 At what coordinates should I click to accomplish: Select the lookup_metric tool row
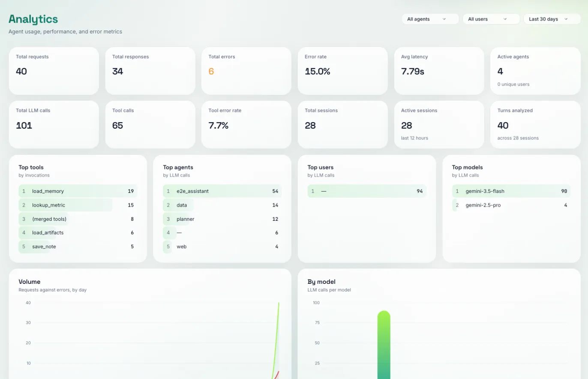78,205
